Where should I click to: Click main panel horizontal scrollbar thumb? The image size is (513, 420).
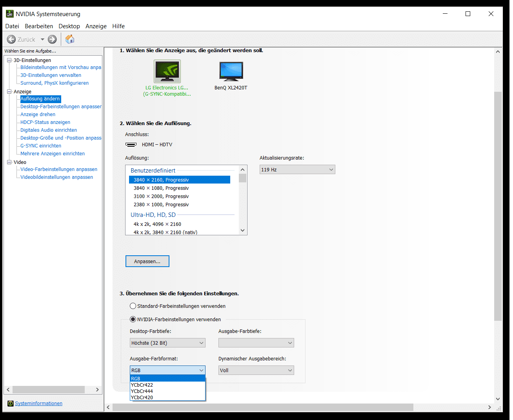click(263, 407)
